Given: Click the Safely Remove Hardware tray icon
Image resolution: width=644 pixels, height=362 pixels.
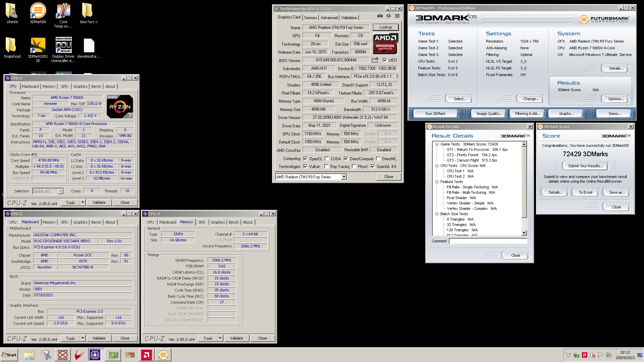Looking at the screenshot, I should pos(577,355).
